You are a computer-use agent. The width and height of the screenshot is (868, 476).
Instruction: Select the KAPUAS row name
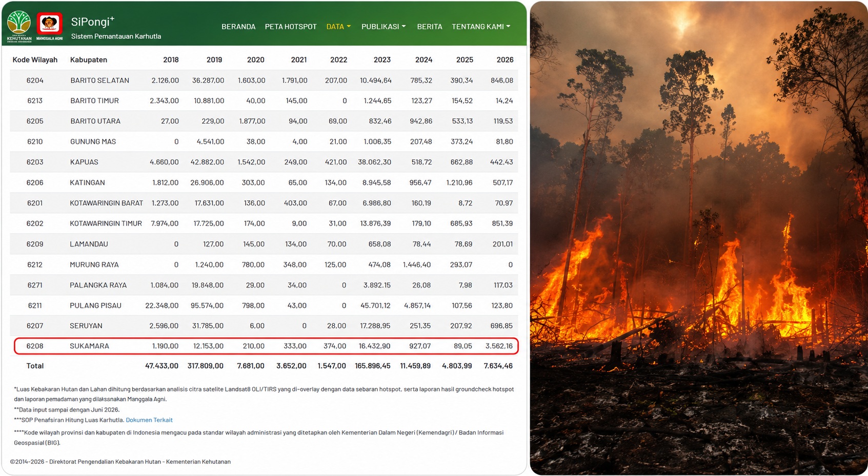coord(84,162)
